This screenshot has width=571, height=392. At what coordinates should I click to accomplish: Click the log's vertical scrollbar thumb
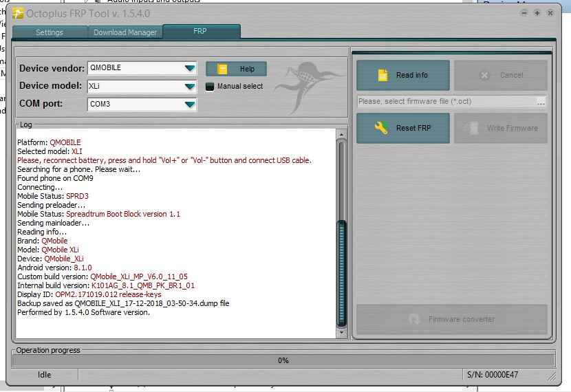(x=342, y=273)
